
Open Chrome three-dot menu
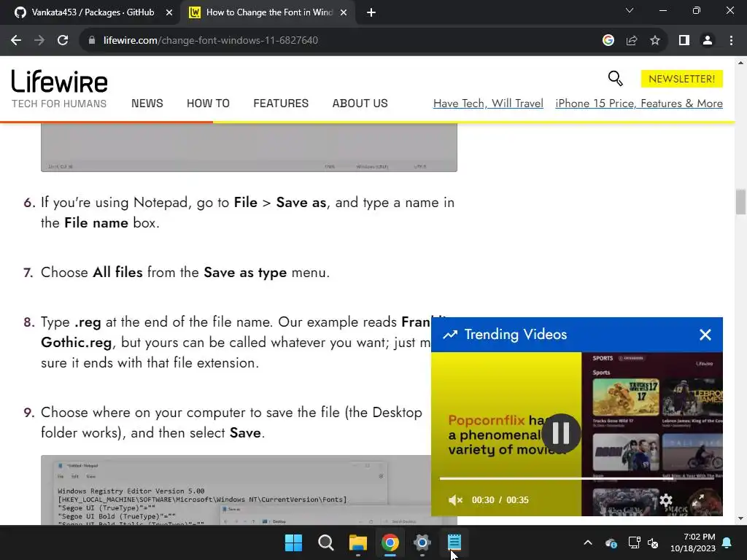[x=731, y=41]
